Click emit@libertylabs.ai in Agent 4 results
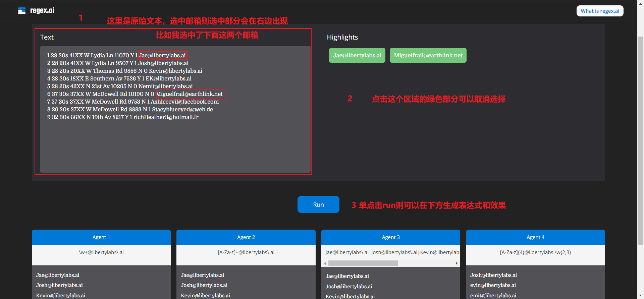The image size is (644, 299). tap(493, 295)
